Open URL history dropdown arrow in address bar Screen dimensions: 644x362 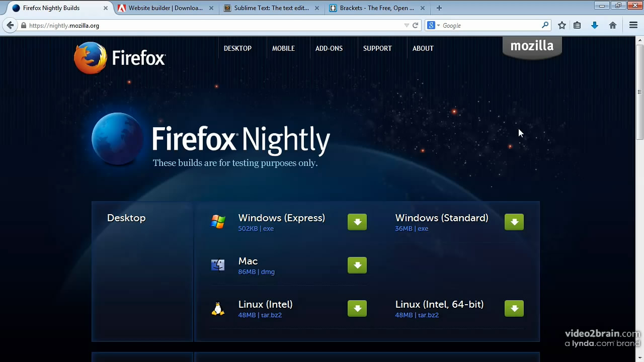pos(407,25)
